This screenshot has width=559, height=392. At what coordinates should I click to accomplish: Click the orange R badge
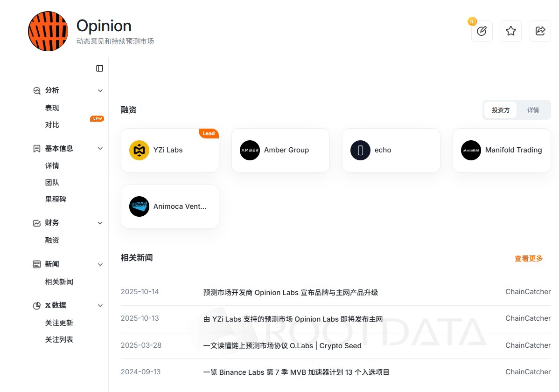(472, 21)
